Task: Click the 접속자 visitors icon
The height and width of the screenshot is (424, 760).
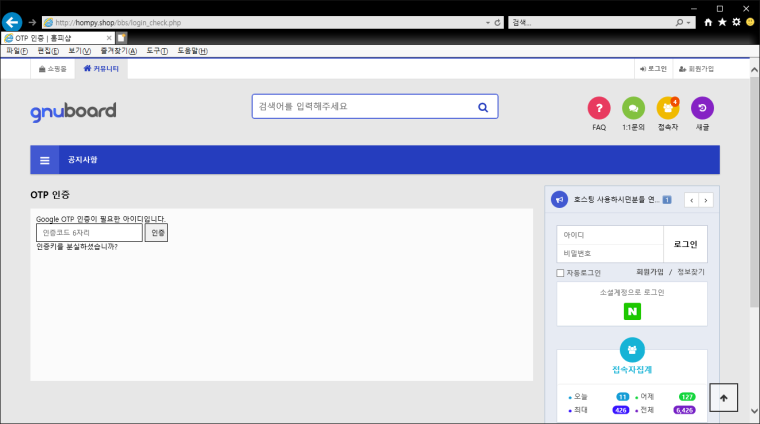Action: 667,108
